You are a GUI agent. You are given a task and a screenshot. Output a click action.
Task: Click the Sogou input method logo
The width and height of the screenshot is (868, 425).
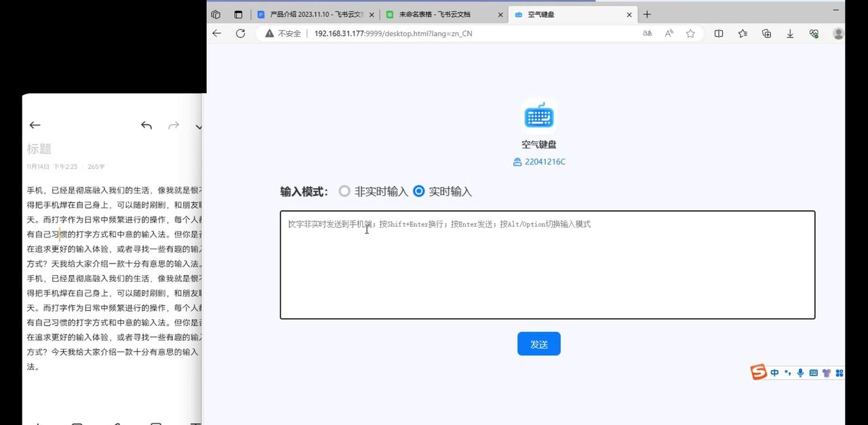[x=758, y=372]
